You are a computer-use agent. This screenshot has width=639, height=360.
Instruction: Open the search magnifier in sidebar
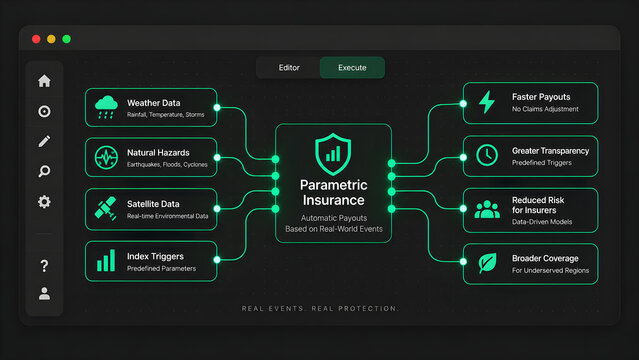[x=44, y=171]
